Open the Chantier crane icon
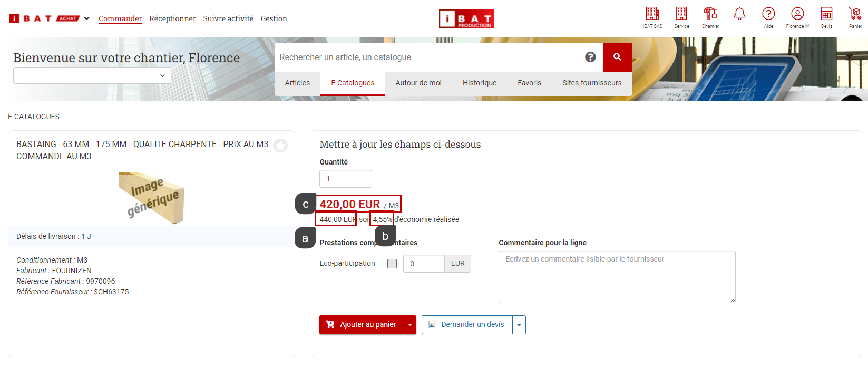Viewport: 868px width, 366px height. tap(710, 14)
